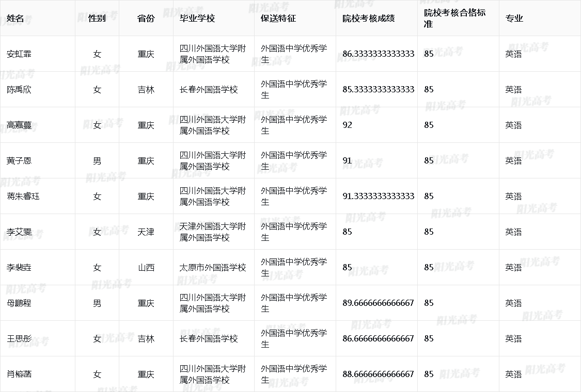Select the 专业 column header
The image size is (581, 392).
coord(514,18)
